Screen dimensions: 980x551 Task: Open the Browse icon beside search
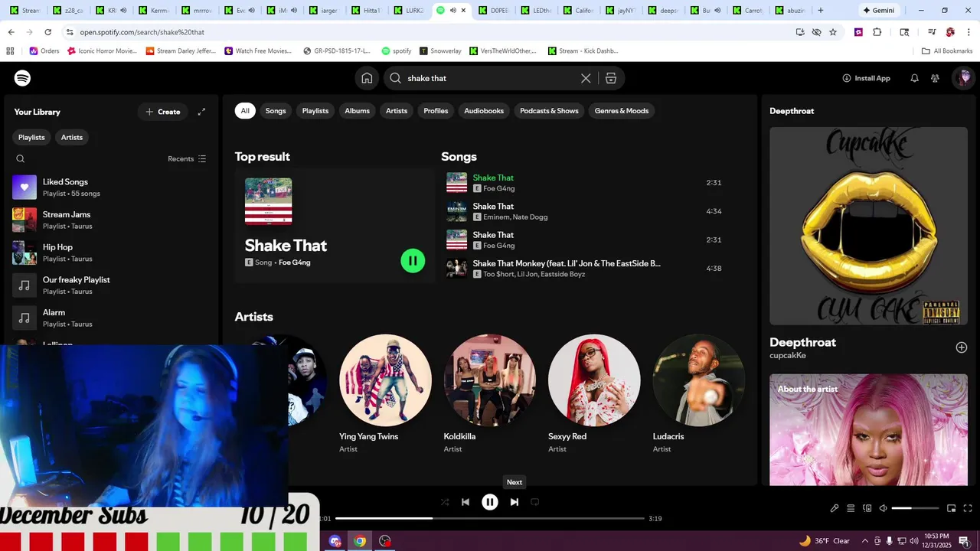pyautogui.click(x=611, y=78)
